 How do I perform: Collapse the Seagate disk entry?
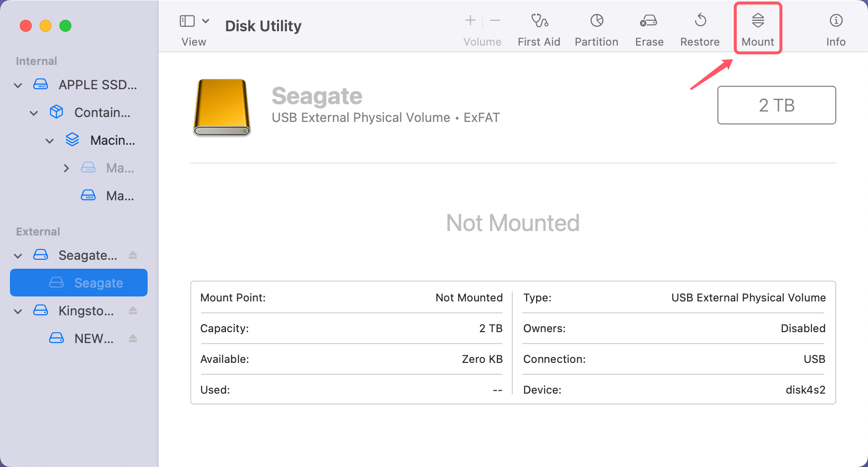pyautogui.click(x=18, y=255)
